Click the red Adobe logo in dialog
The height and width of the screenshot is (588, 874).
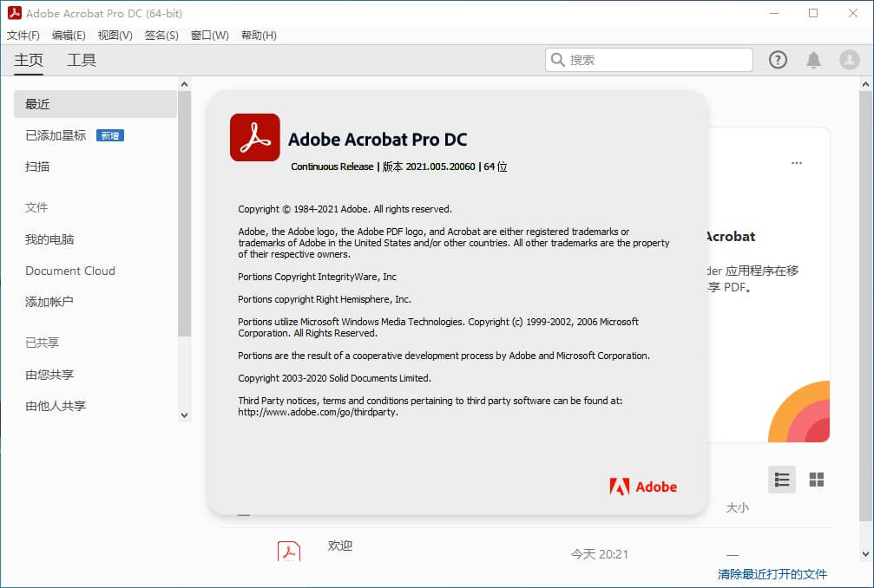pos(643,487)
